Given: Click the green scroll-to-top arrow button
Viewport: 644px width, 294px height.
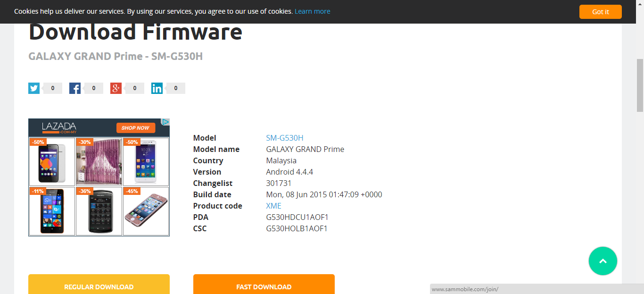Looking at the screenshot, I should (x=603, y=261).
